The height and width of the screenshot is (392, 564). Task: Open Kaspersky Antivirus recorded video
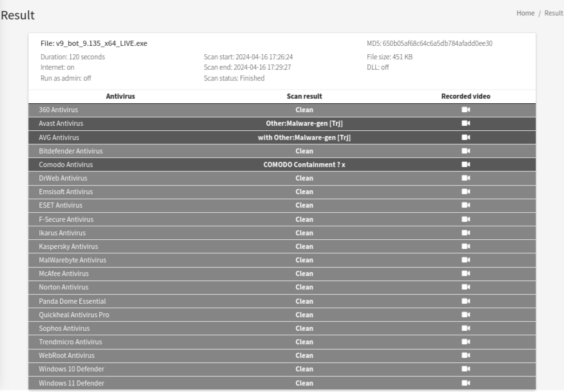point(466,246)
